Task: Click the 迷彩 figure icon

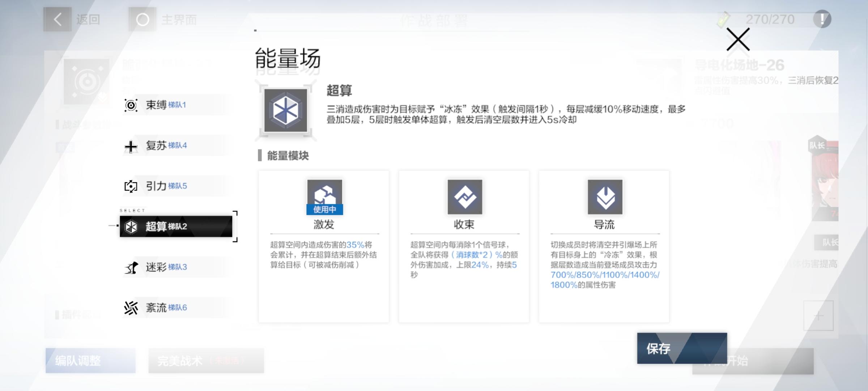Action: [132, 268]
